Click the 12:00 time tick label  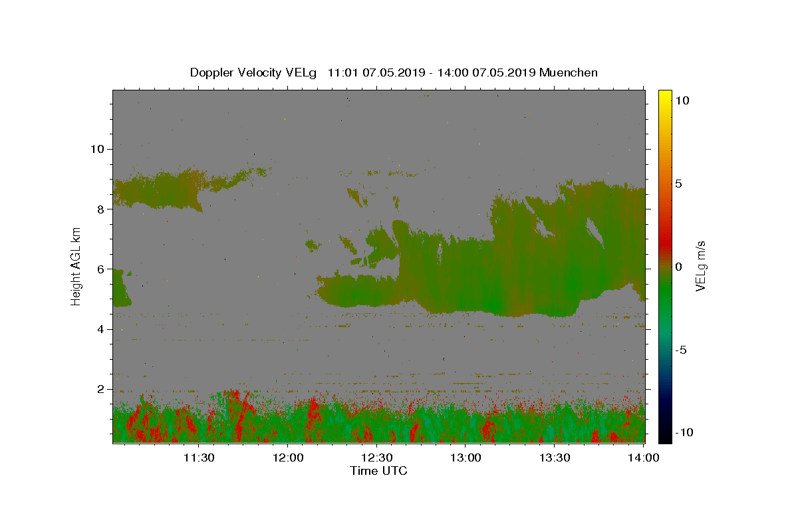pyautogui.click(x=288, y=458)
